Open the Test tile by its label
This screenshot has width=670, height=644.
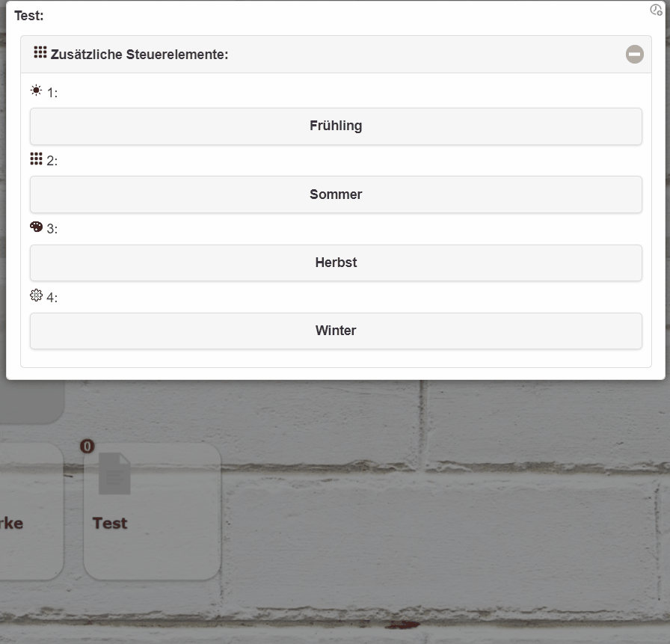(x=110, y=523)
